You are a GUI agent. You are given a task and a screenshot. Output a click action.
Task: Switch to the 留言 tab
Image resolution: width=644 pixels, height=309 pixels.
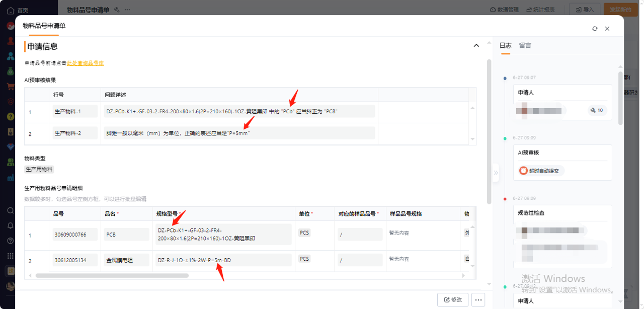525,45
